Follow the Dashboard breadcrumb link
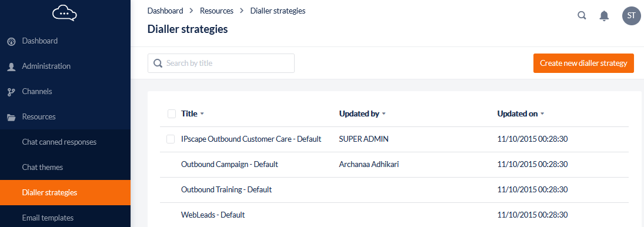The height and width of the screenshot is (227, 644). (165, 11)
